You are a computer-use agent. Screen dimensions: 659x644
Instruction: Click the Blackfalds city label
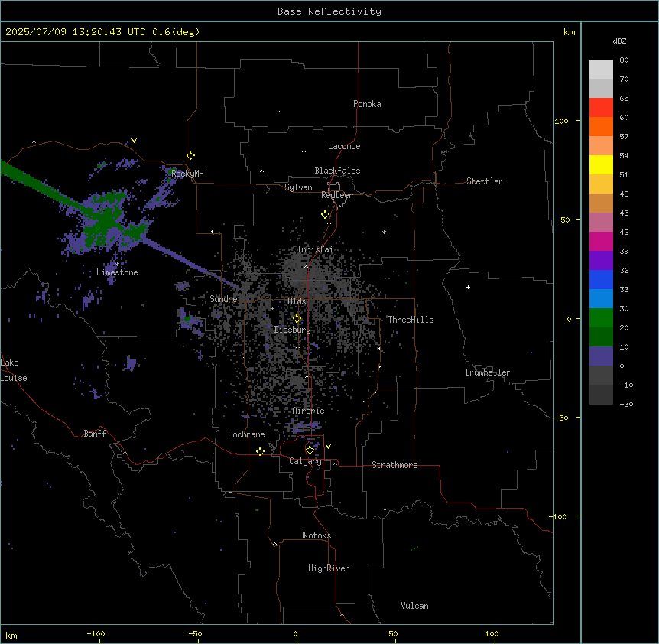coord(337,171)
